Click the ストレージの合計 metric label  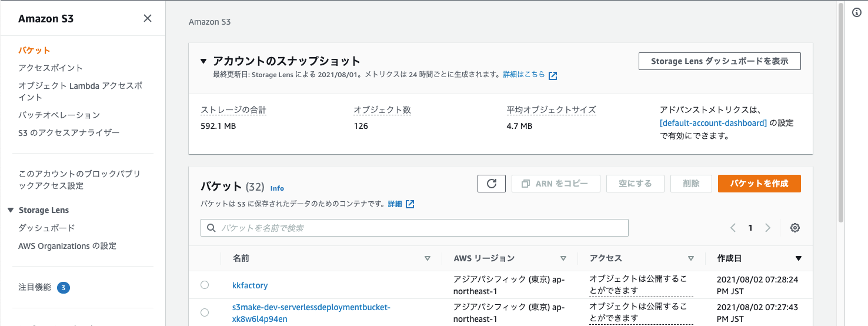click(233, 110)
